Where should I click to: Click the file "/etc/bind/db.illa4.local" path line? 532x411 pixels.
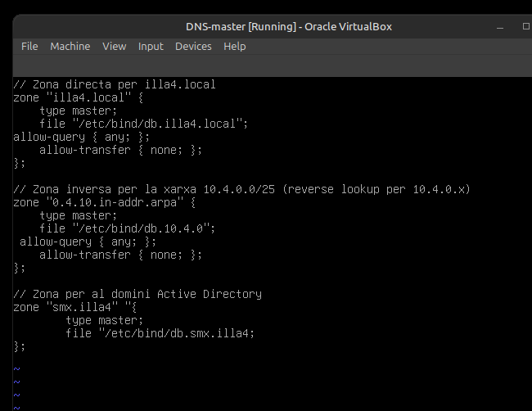(x=143, y=124)
